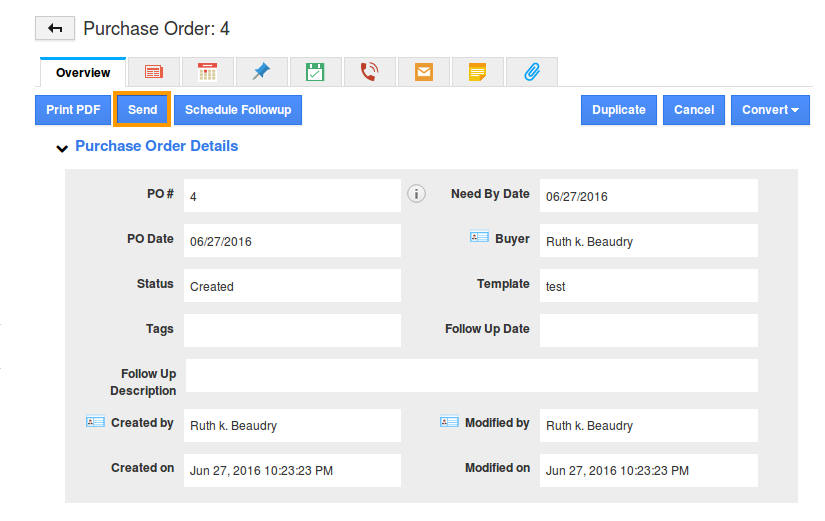Click the Modified by value field

(x=649, y=425)
